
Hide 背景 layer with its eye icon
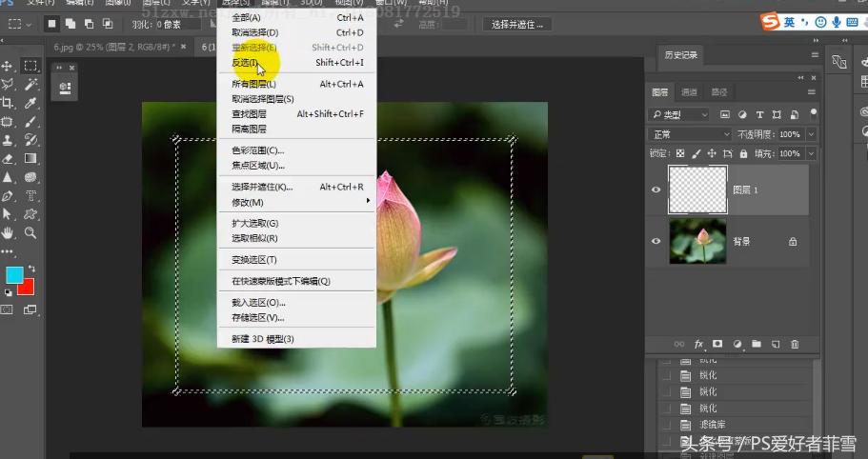coord(656,241)
